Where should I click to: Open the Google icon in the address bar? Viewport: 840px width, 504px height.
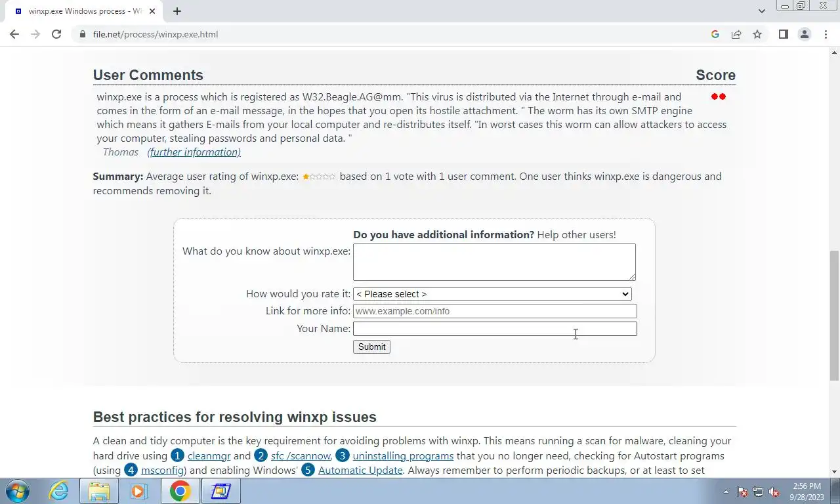(715, 34)
